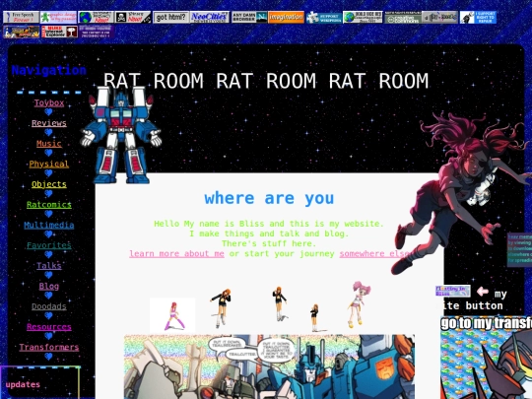
Task: Click the I Support Right to Repair badge
Action: tap(478, 18)
